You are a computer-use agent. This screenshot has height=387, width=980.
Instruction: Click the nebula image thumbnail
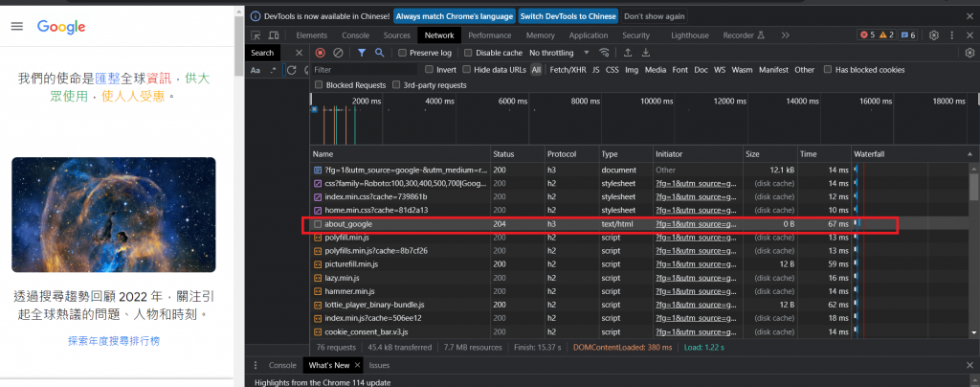tap(113, 215)
